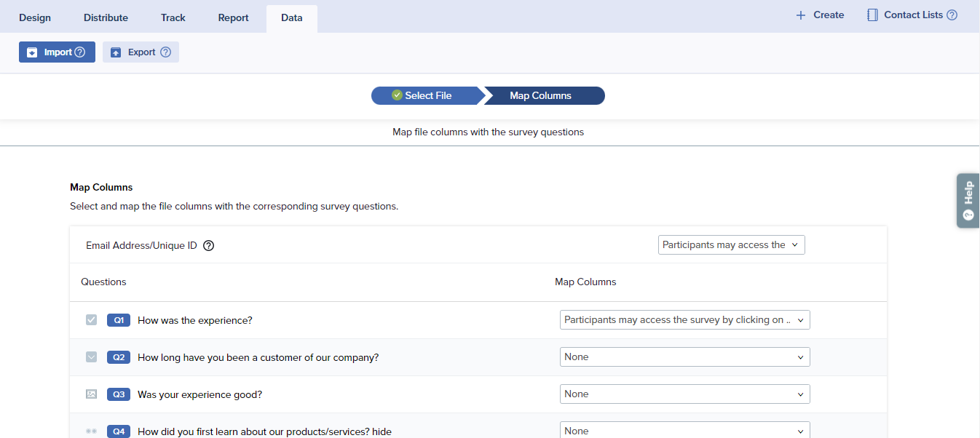Go back to the Select File step
980x438 pixels.
pos(427,96)
